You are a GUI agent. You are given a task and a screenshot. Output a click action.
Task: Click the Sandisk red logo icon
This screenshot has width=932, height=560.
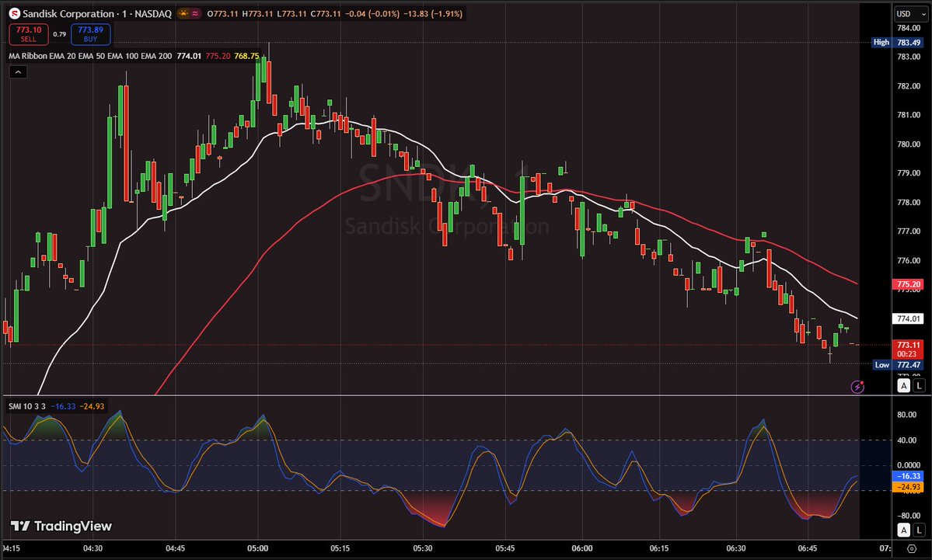click(14, 13)
